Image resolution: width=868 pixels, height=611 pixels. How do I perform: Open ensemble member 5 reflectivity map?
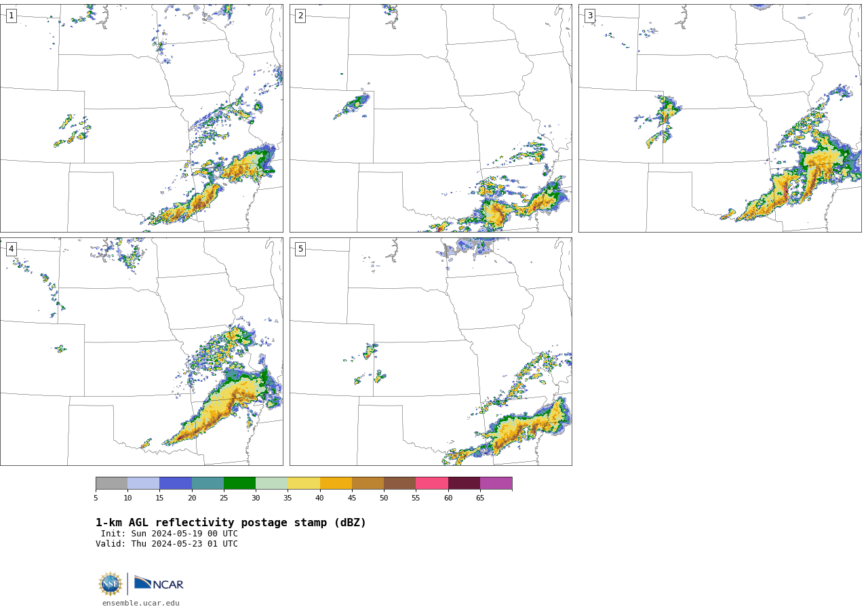[x=431, y=351]
